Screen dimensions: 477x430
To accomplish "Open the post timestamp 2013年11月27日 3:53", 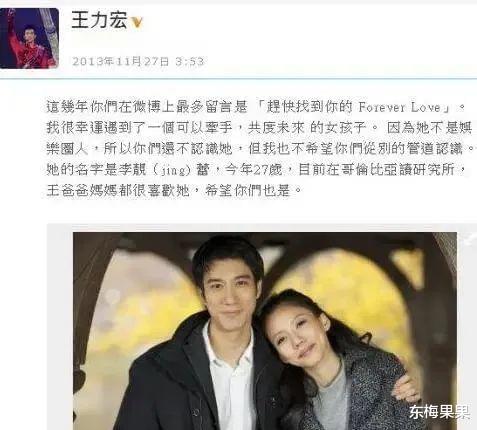I will click(138, 61).
